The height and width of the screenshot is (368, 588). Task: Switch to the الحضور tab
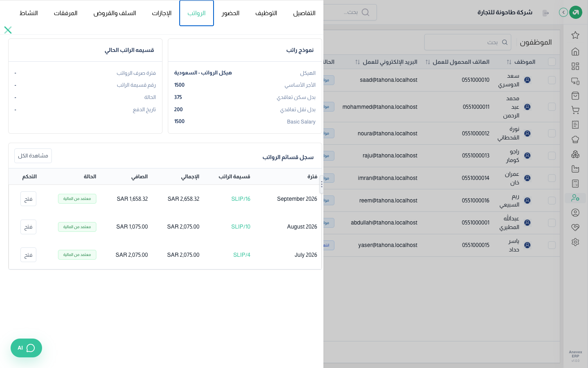pos(231,13)
